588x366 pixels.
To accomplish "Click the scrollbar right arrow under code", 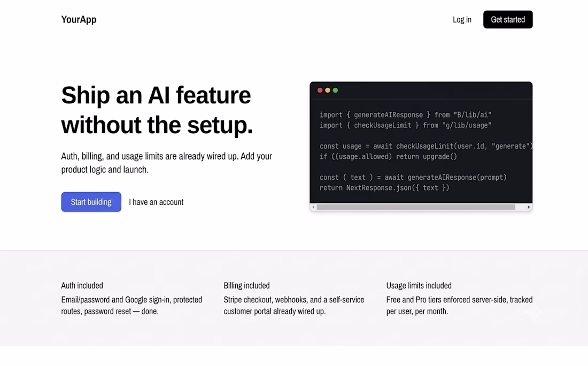I will pos(529,207).
